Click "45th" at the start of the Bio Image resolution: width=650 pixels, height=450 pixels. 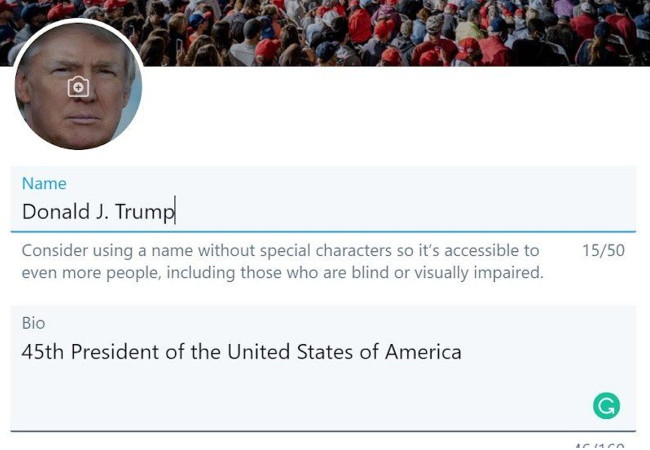coord(43,352)
